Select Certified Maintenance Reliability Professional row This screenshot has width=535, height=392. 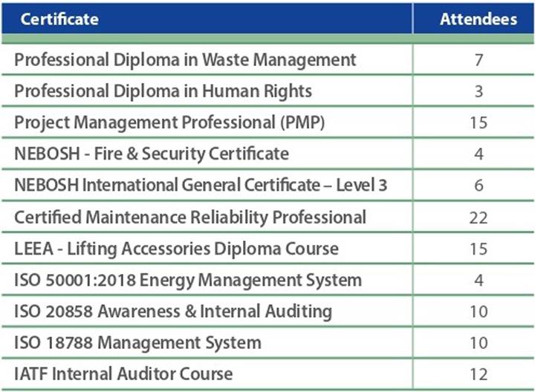(x=267, y=217)
